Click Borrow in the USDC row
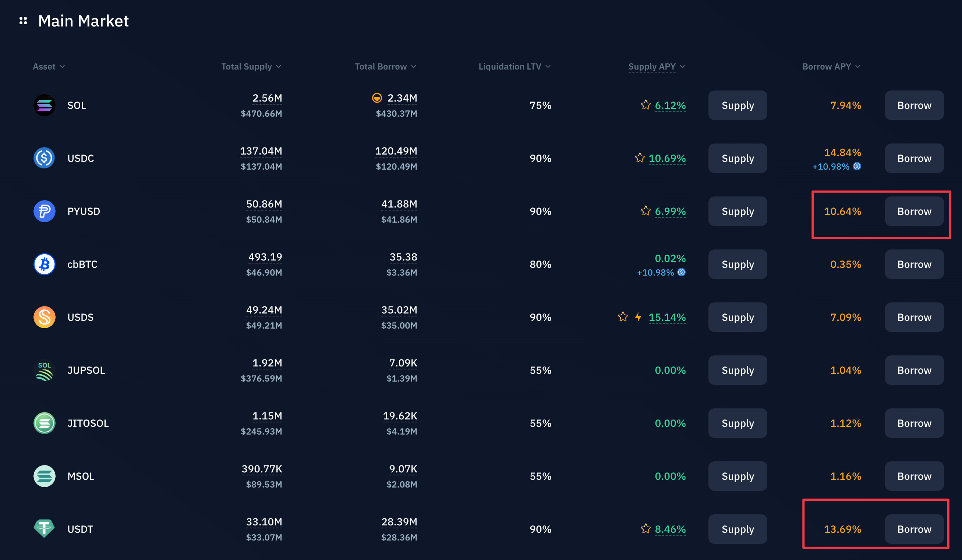Screen dimensions: 962x560 click(914, 158)
